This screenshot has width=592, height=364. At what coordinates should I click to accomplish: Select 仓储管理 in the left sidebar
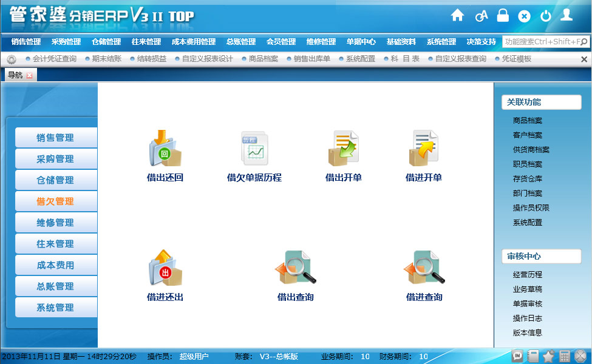click(x=55, y=180)
